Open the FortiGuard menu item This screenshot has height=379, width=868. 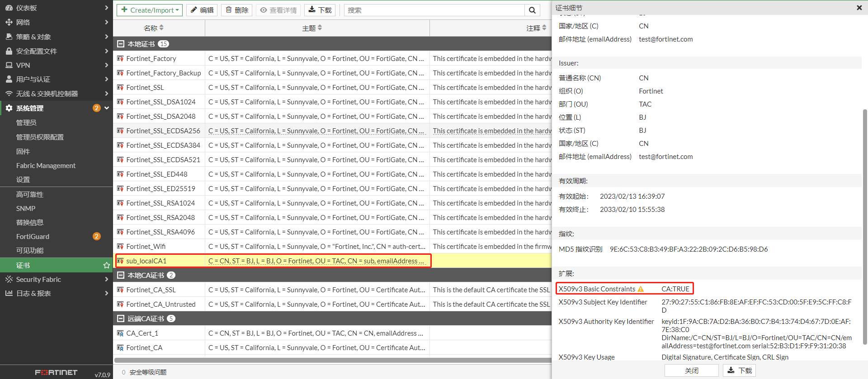pos(33,236)
